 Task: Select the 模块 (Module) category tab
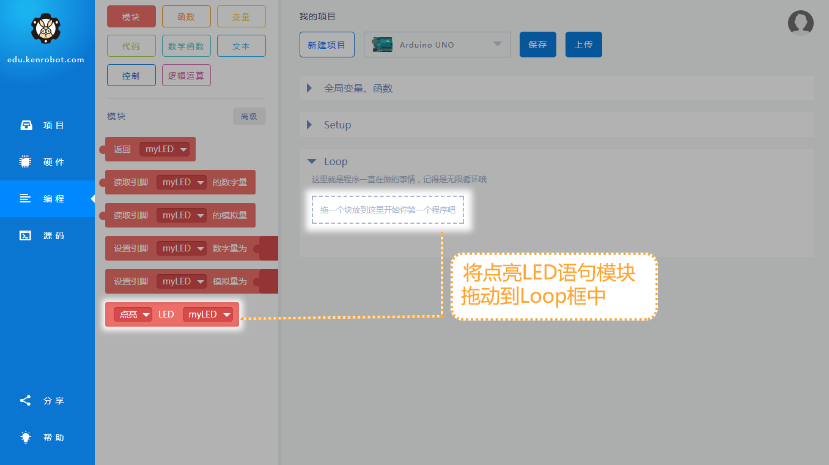pos(131,17)
